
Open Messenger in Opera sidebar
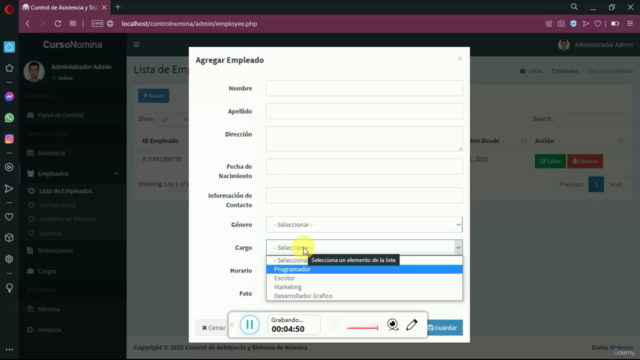(9, 97)
